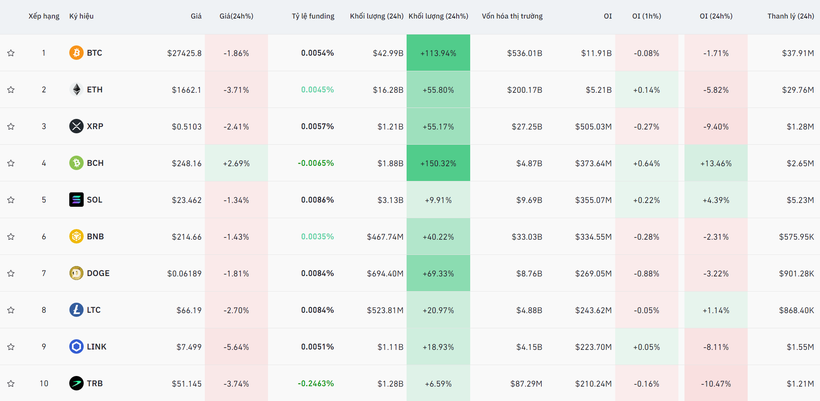Sort by Vốn hóa thị trường column
Image resolution: width=820 pixels, height=401 pixels.
[511, 17]
